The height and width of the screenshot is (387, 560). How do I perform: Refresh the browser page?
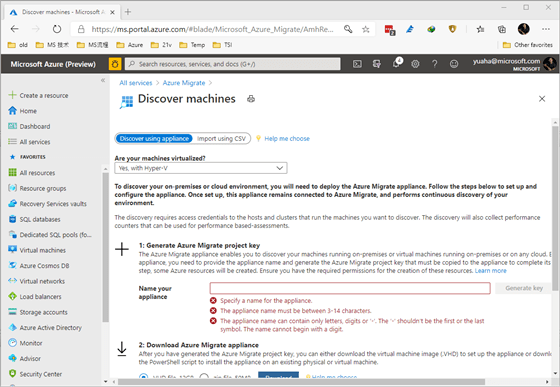click(57, 29)
